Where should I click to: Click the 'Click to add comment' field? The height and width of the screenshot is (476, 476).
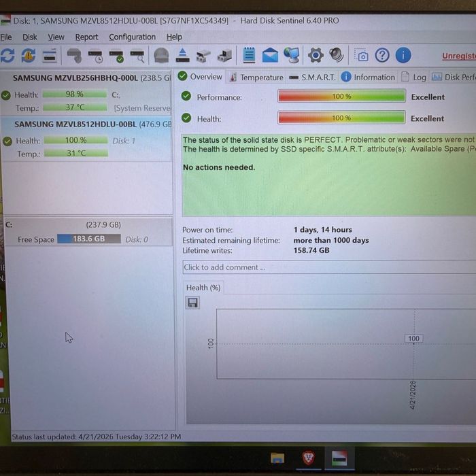pos(329,267)
